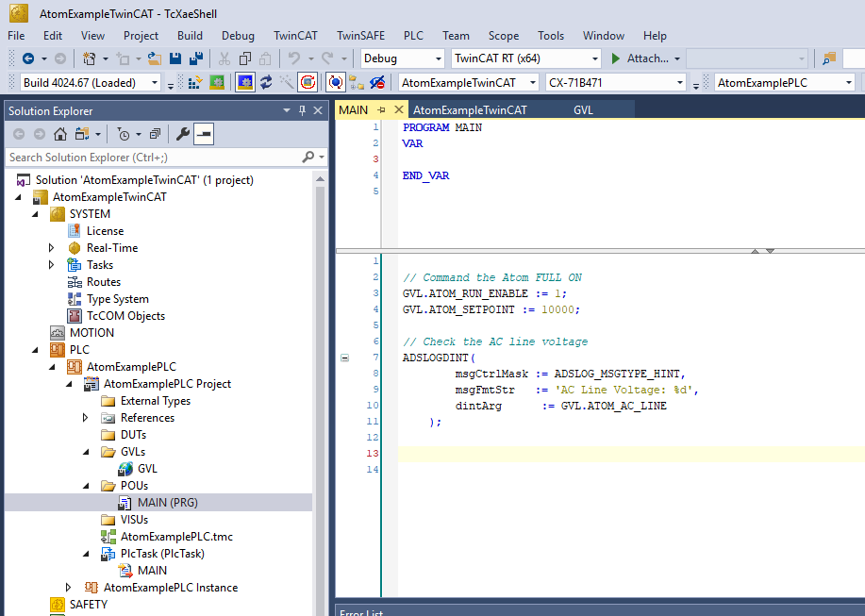865x616 pixels.
Task: Switch to the GVL editor tab
Action: point(583,109)
